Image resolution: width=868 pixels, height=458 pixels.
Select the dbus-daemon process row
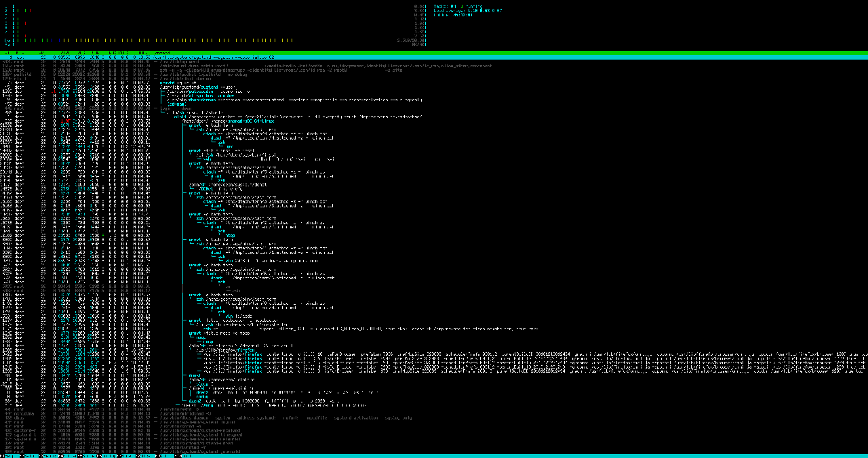tap(203, 417)
